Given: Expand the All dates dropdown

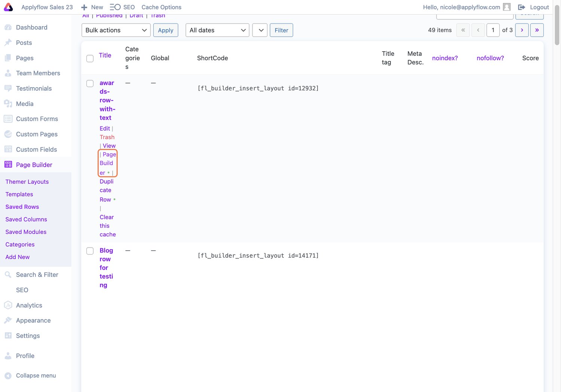Looking at the screenshot, I should tap(217, 30).
